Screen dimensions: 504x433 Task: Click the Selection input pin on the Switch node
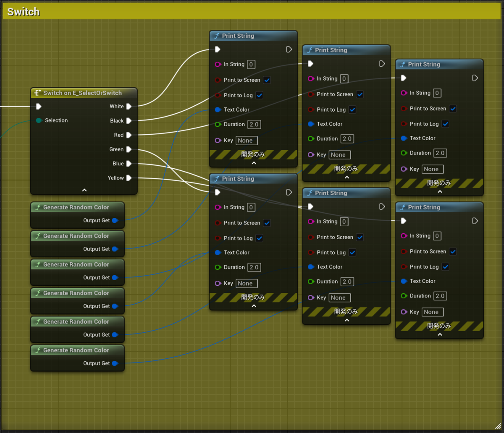[39, 120]
